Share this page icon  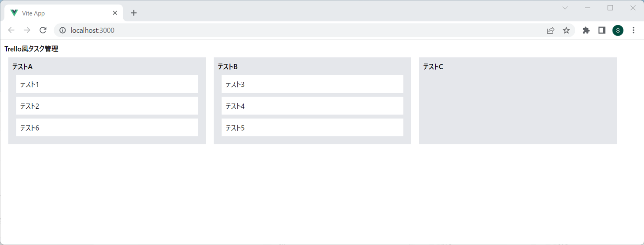(551, 30)
